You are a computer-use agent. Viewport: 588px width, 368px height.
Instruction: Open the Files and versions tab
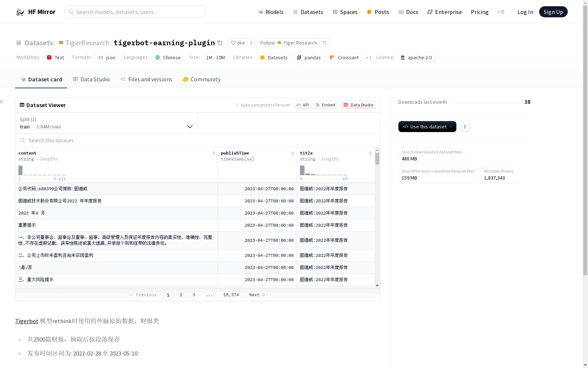(146, 79)
